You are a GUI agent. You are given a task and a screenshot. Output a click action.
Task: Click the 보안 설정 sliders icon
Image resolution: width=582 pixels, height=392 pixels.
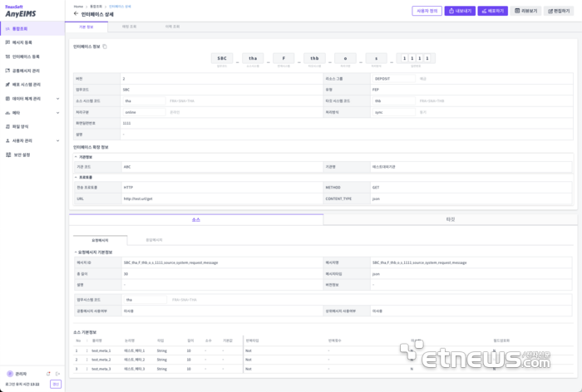[8, 154]
